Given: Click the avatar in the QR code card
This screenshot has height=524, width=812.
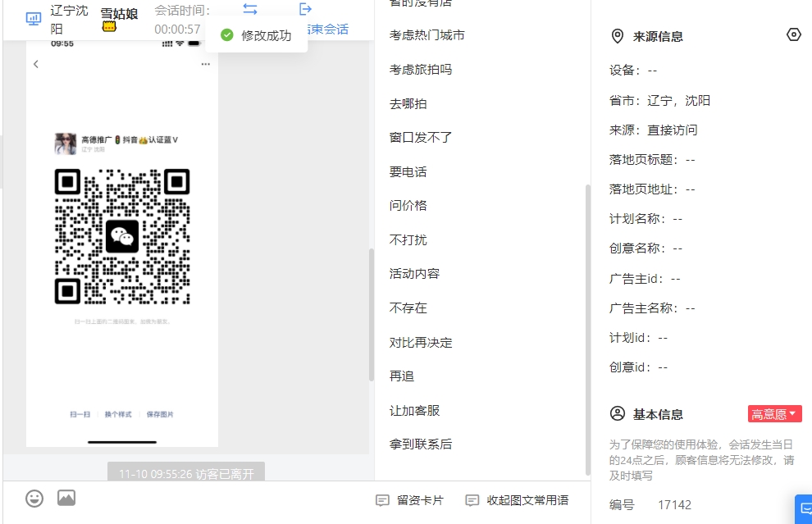Looking at the screenshot, I should click(x=66, y=144).
